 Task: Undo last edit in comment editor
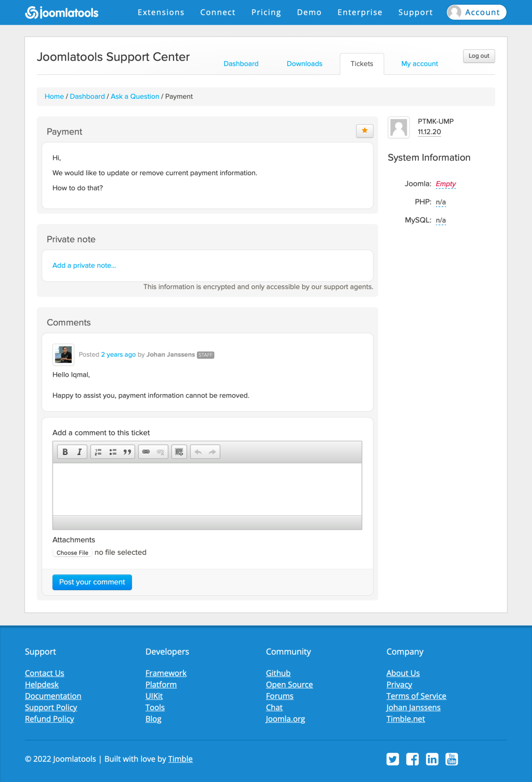[198, 452]
